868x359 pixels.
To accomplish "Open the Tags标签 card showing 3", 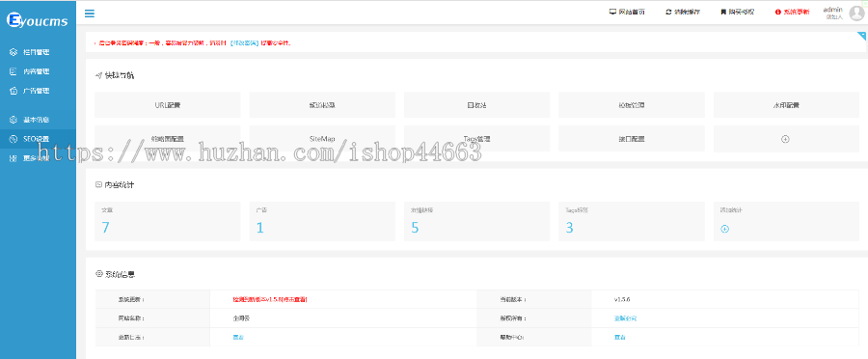I will (632, 221).
